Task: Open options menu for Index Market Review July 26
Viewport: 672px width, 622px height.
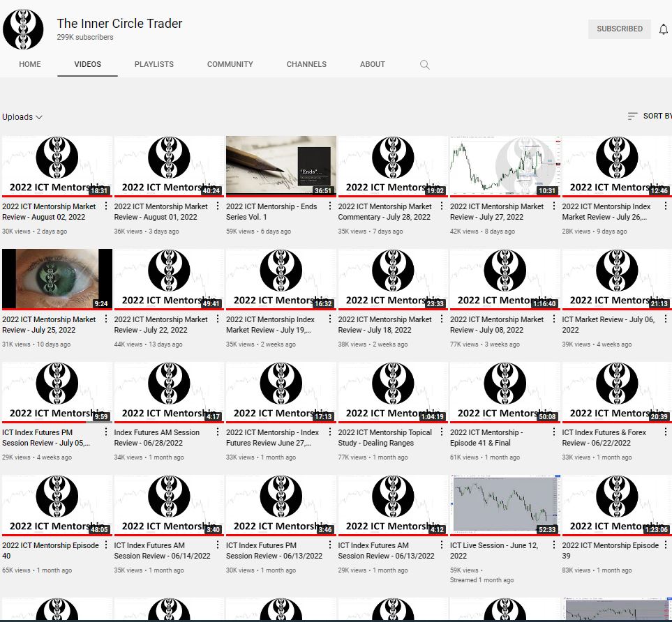Action: coord(666,206)
